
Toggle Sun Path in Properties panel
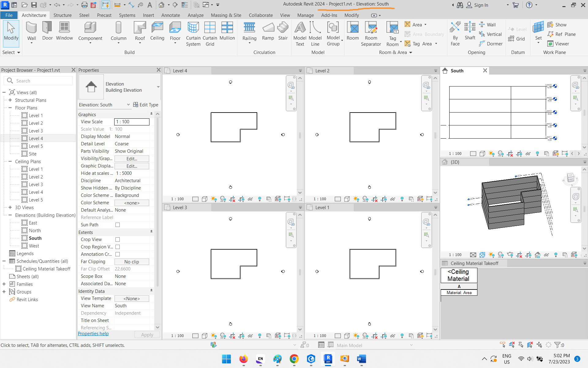click(x=118, y=225)
